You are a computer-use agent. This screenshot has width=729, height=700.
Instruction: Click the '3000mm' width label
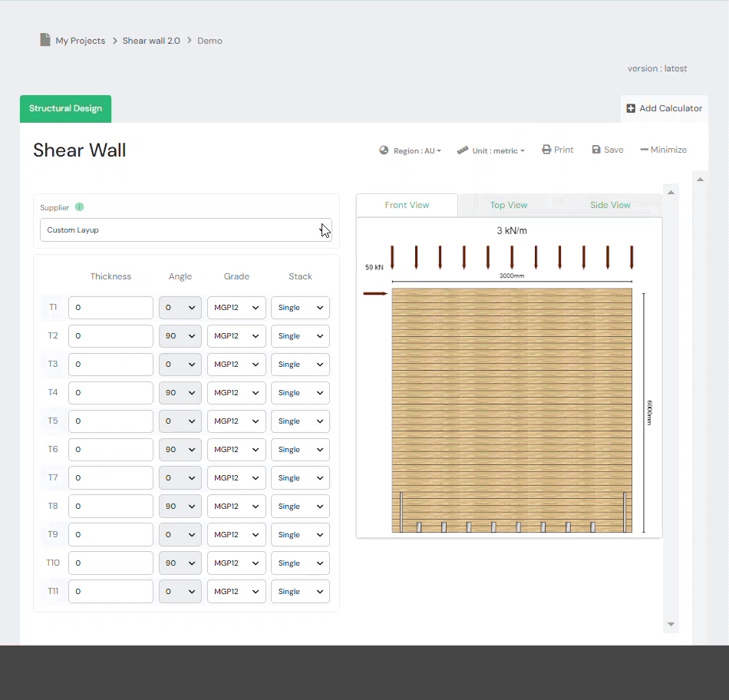(511, 276)
